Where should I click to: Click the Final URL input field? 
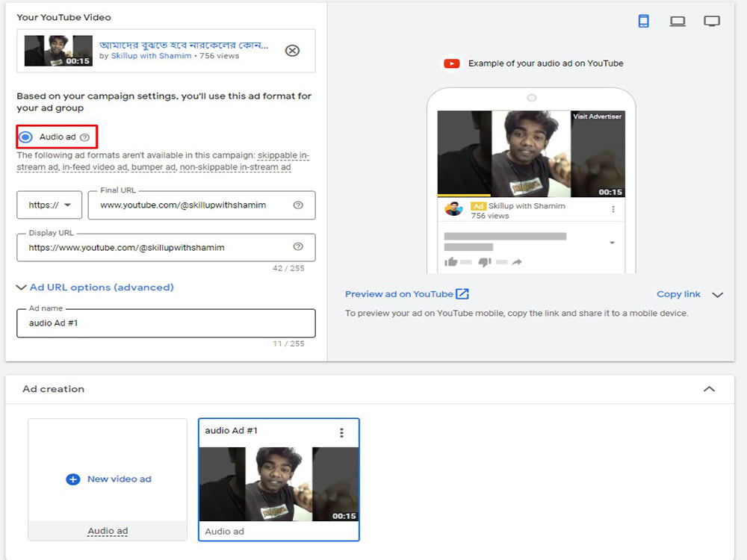point(202,205)
